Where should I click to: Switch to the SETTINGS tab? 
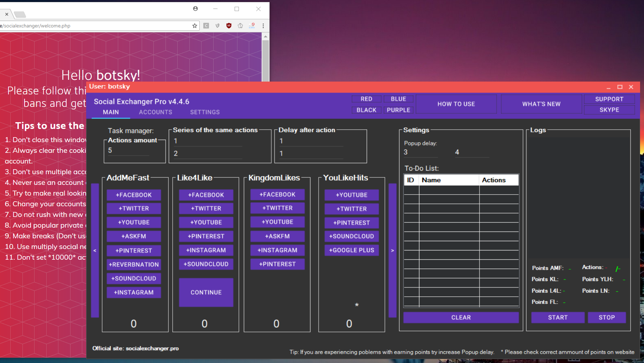point(205,112)
